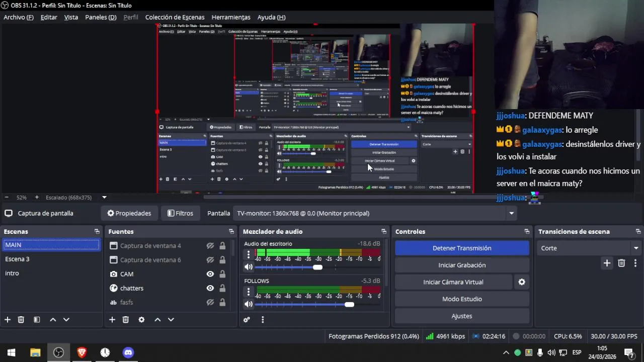This screenshot has height=362, width=644.
Task: Mute Audio del escritorio speaker
Action: coord(248,267)
